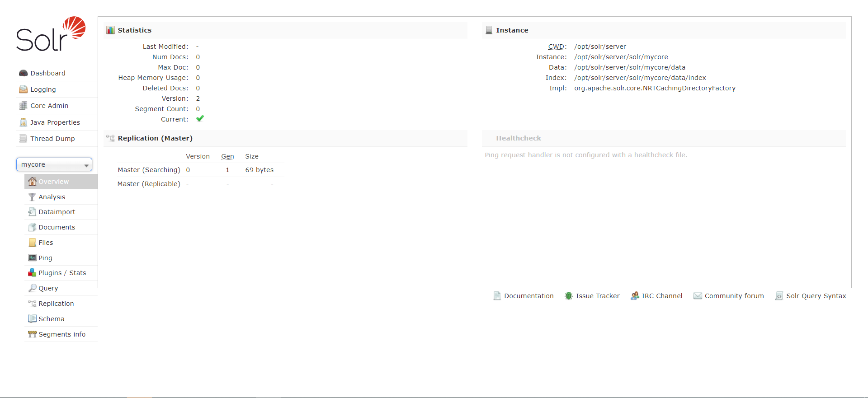Open the Community forum link
This screenshot has height=398, width=868.
click(x=734, y=296)
